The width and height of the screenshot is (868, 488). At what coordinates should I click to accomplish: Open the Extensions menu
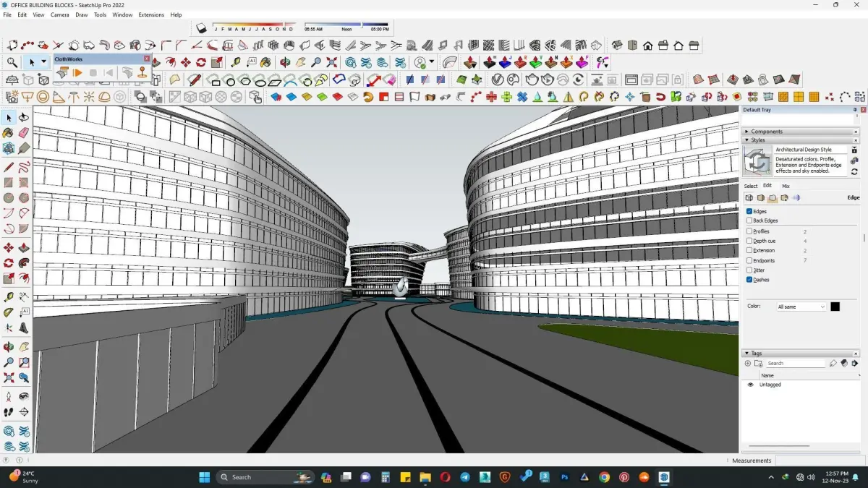(x=151, y=14)
